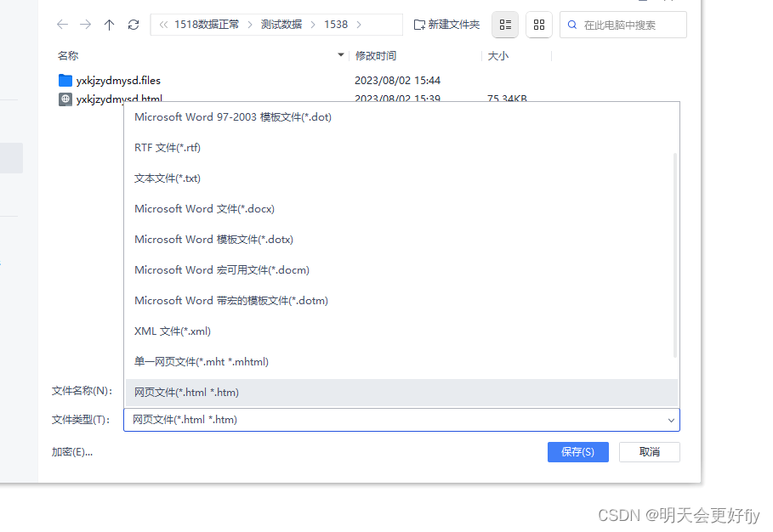Choose 文本文件(*.txt) file type
Image resolution: width=773 pixels, height=532 pixels.
click(x=401, y=178)
